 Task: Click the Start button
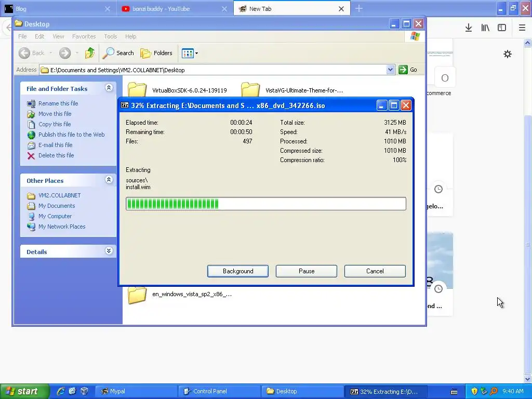click(x=25, y=391)
